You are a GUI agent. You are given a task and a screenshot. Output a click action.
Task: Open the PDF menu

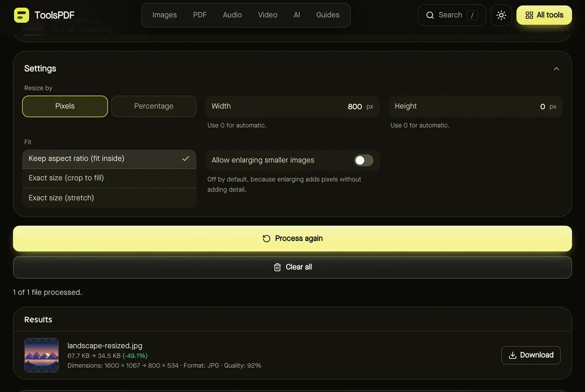[200, 15]
